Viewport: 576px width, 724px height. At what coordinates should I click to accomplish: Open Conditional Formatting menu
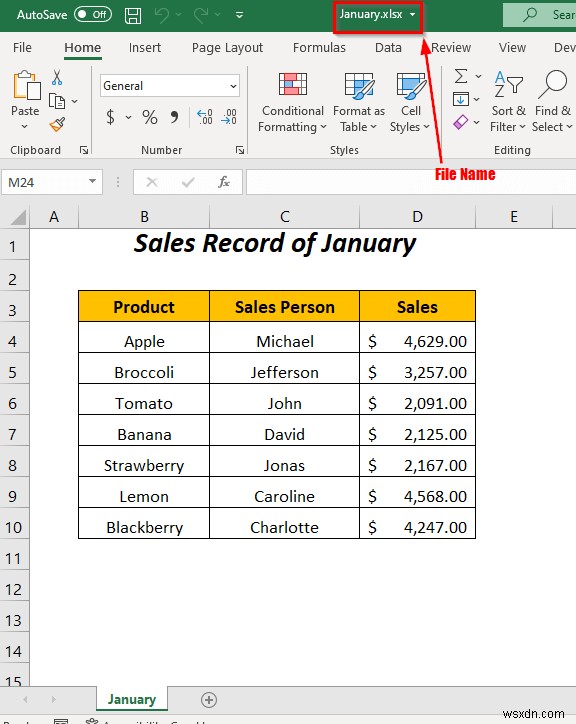(292, 103)
